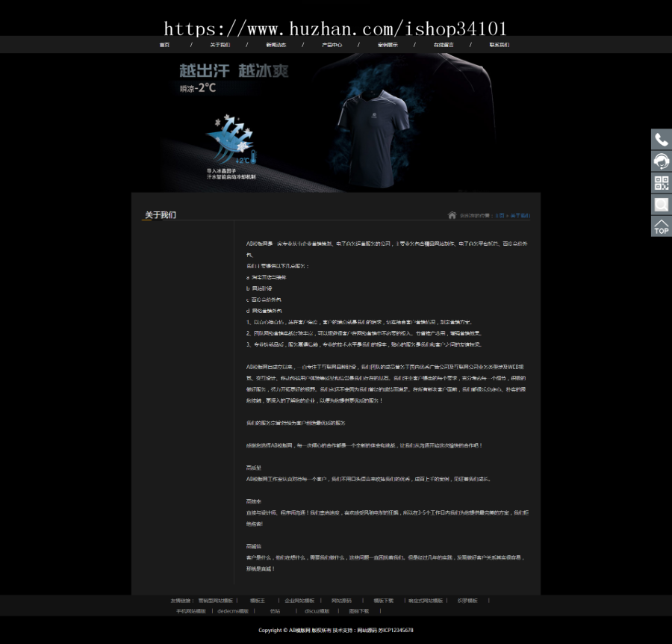Visit the 企业网站模板 friendly link

click(x=299, y=601)
